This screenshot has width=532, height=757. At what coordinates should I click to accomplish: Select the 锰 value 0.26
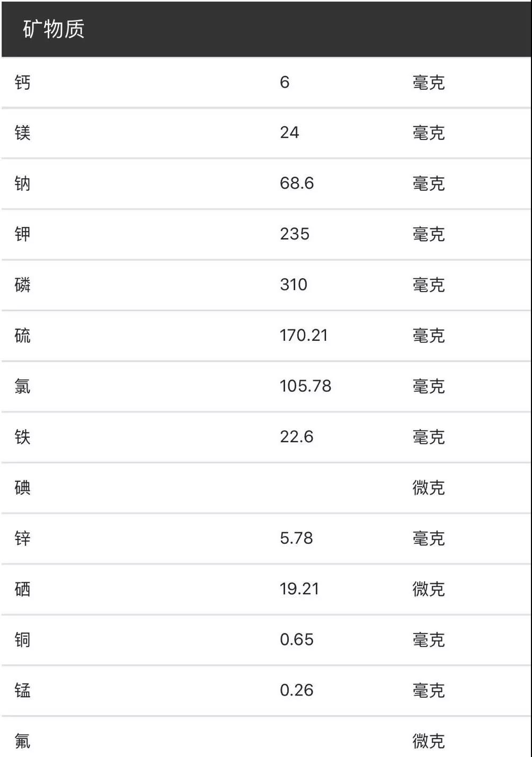pos(297,690)
